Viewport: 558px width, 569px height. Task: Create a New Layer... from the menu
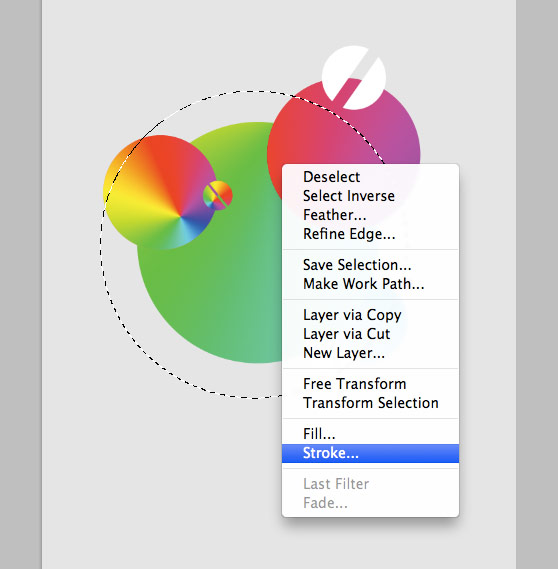(x=370, y=353)
